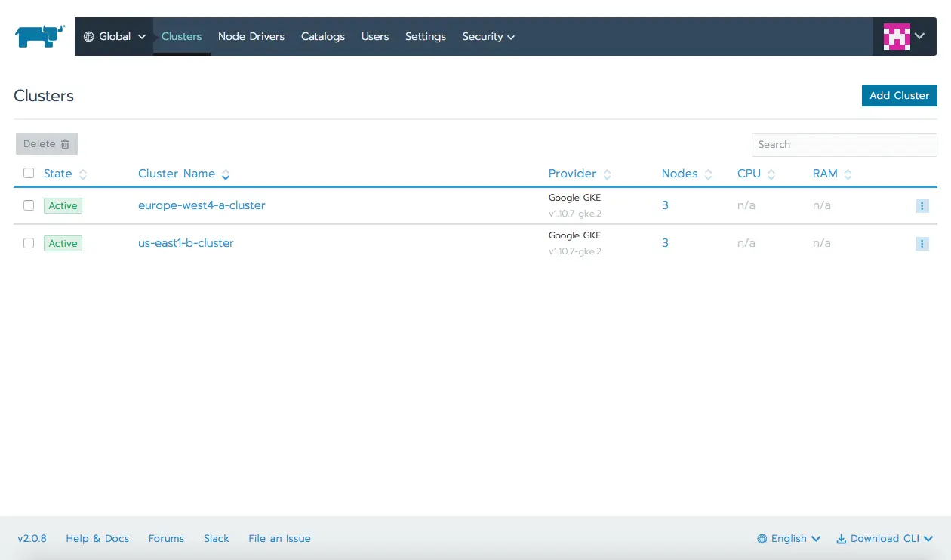The image size is (951, 560).
Task: Open the Help & Docs link
Action: click(x=97, y=538)
